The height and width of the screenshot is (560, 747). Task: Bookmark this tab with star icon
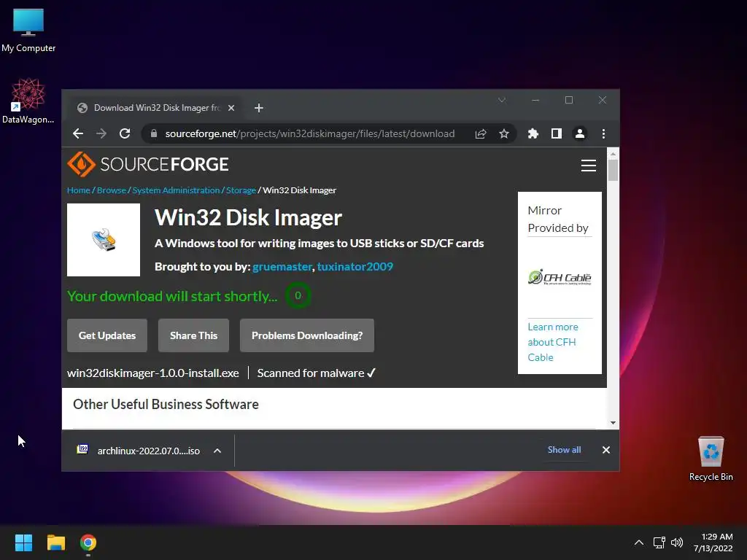504,134
